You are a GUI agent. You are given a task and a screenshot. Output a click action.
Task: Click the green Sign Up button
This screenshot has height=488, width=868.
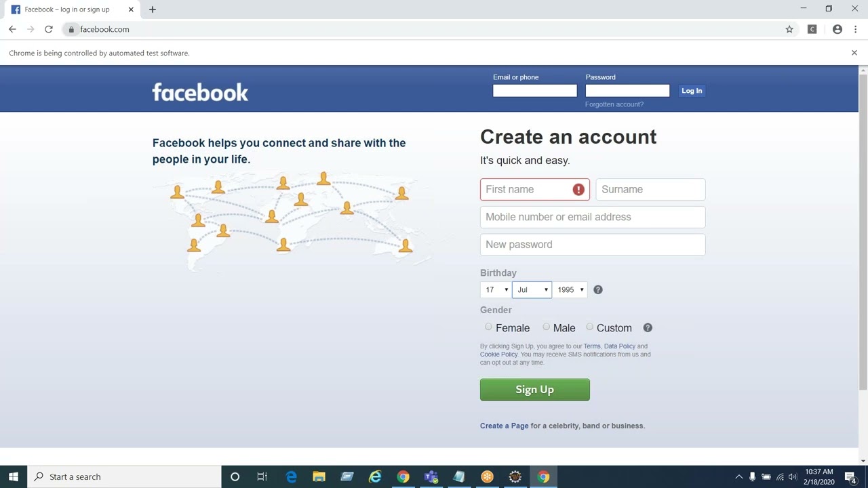coord(535,390)
